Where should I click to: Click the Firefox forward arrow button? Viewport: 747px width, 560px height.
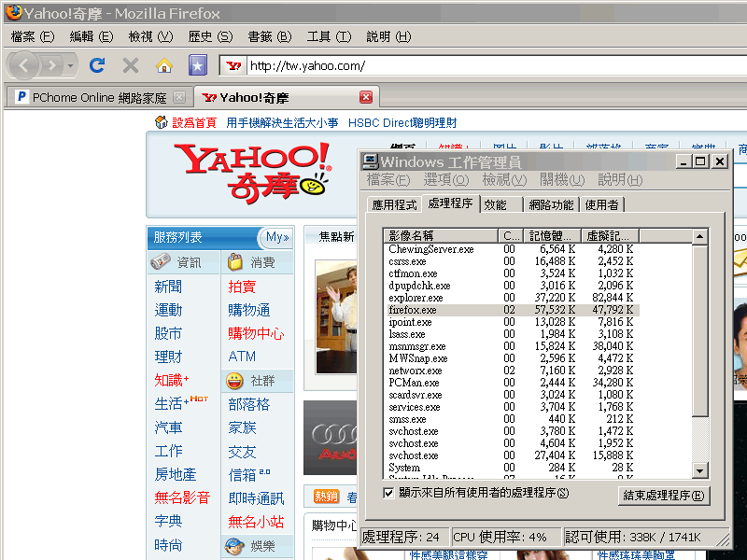pyautogui.click(x=51, y=65)
